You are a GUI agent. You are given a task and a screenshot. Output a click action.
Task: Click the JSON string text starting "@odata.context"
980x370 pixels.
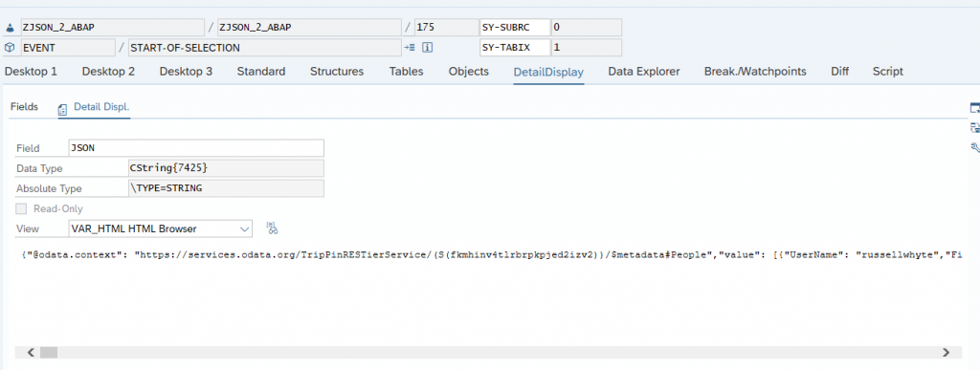click(x=491, y=255)
